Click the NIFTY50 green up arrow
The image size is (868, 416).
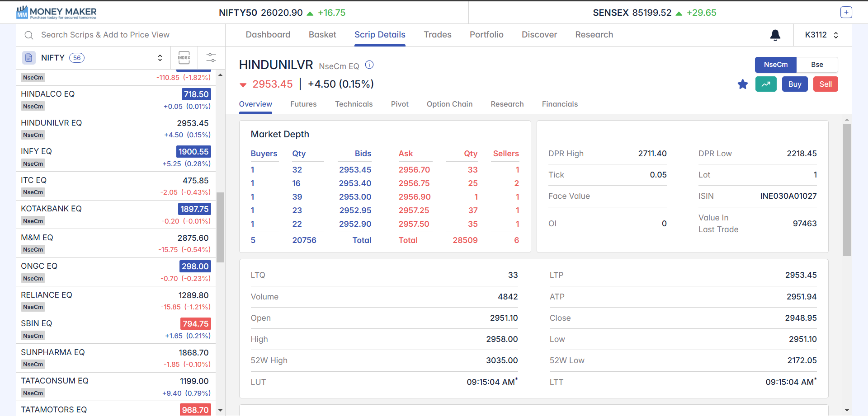click(x=310, y=14)
